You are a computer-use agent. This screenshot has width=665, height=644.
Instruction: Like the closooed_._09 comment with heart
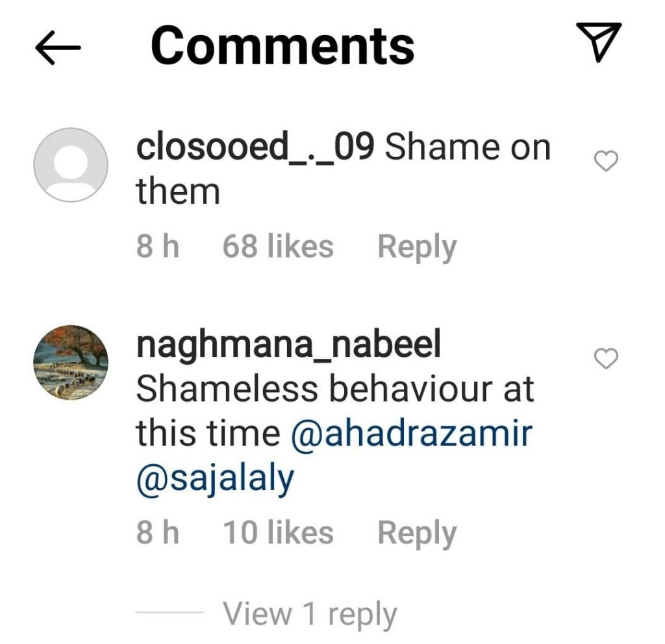606,161
